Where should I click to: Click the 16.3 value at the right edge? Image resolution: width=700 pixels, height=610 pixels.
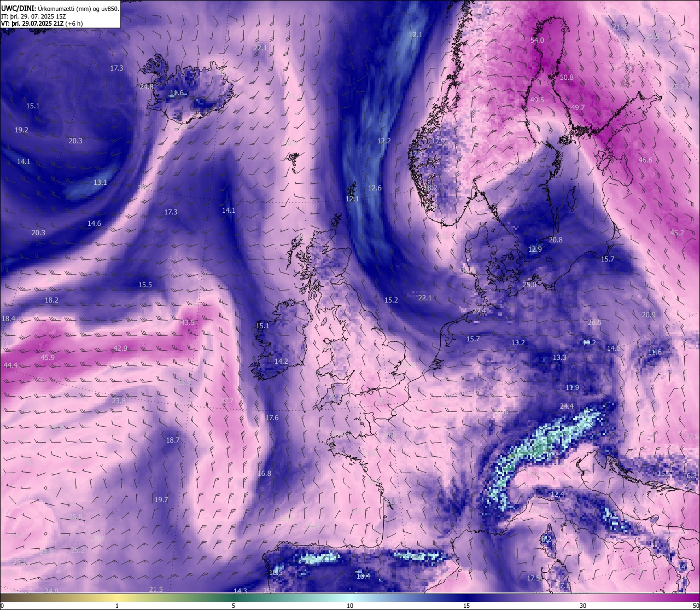pos(690,476)
